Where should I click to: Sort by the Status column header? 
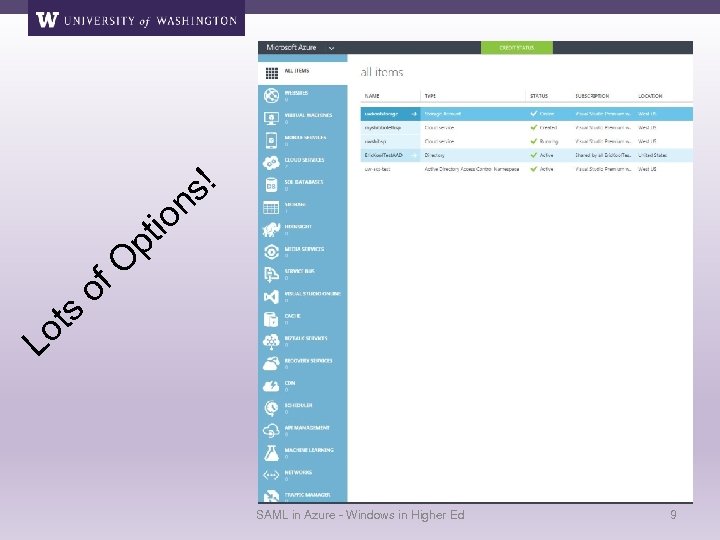tap(539, 96)
